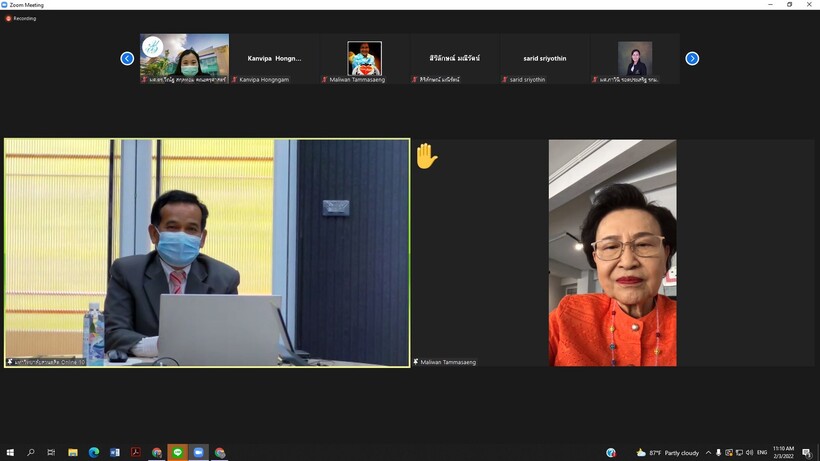Select sarid sriyothin participant tile
This screenshot has width=820, height=461.
click(544, 59)
